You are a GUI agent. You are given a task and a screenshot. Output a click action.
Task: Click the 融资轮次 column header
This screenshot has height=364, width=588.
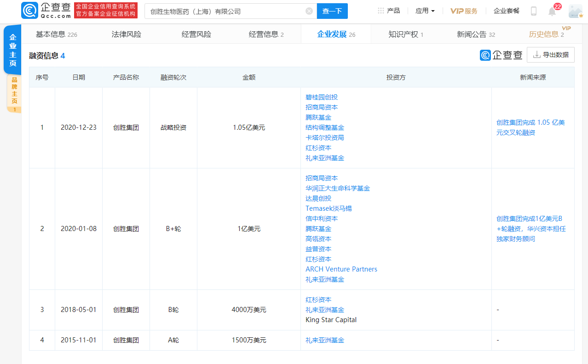tap(173, 77)
